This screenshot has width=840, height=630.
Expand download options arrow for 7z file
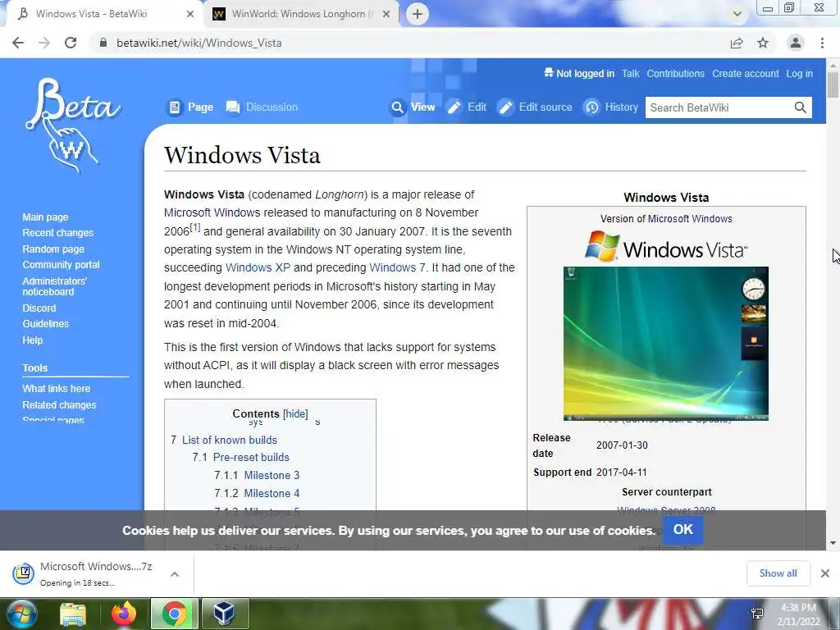tap(175, 574)
